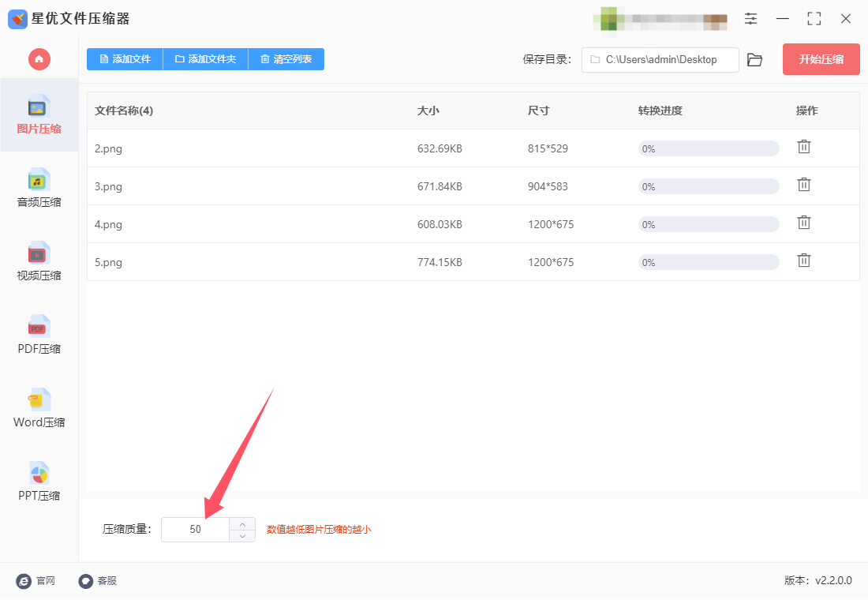Click the 904*583 dimension cell

[548, 186]
